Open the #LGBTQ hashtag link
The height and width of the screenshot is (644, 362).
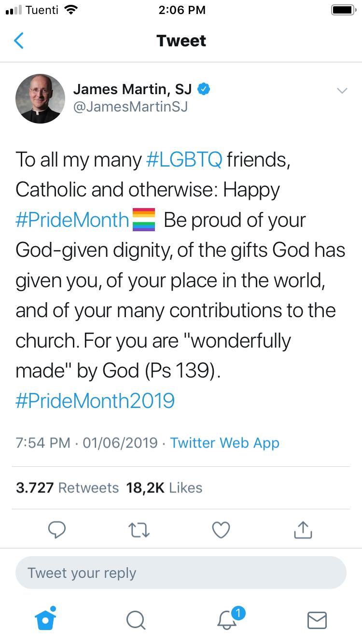tap(183, 160)
